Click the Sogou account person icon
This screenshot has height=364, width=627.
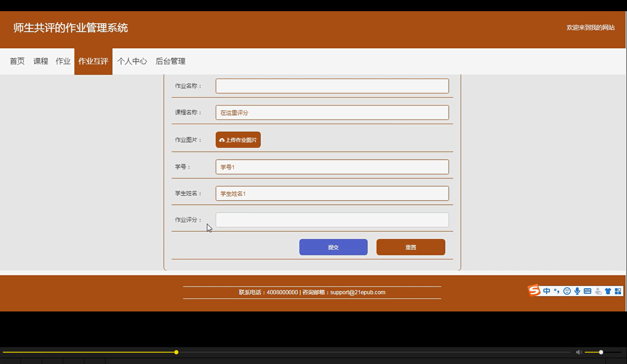[598, 291]
